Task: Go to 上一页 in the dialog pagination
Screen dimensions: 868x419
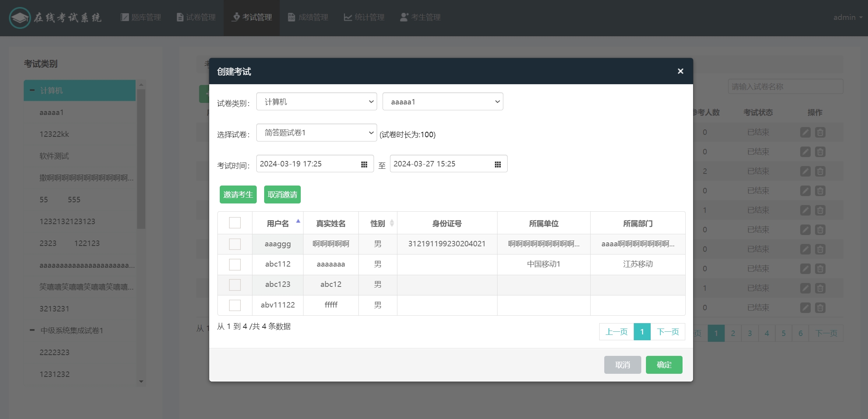Action: 616,332
